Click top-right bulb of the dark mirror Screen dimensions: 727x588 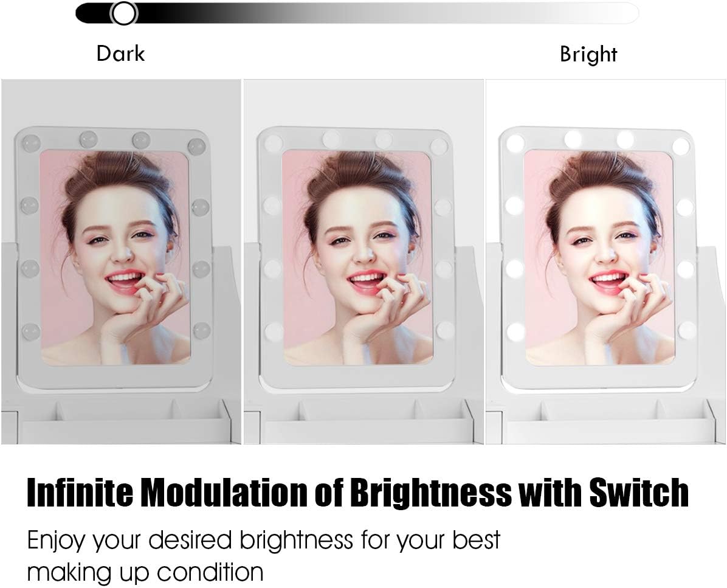[x=196, y=146]
